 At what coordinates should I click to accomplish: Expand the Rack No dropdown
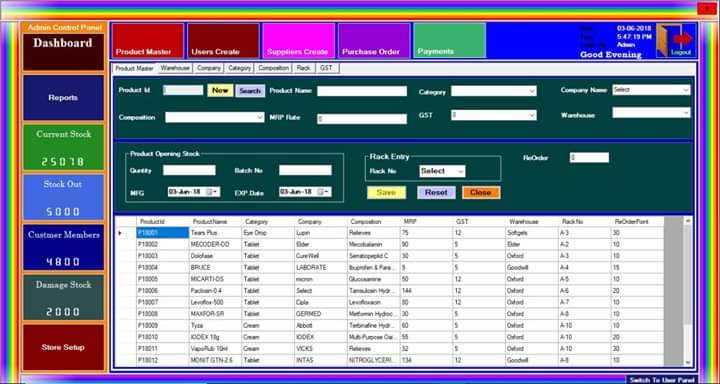click(461, 171)
